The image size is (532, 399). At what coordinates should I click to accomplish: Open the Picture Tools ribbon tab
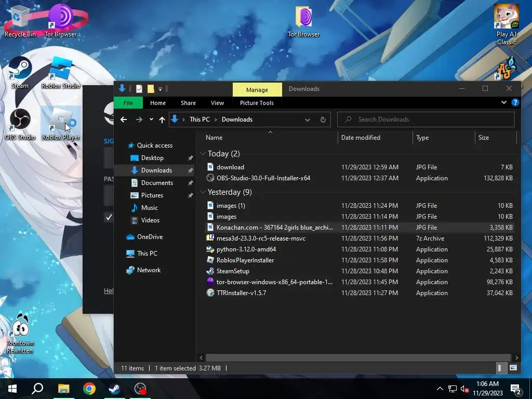coord(257,103)
